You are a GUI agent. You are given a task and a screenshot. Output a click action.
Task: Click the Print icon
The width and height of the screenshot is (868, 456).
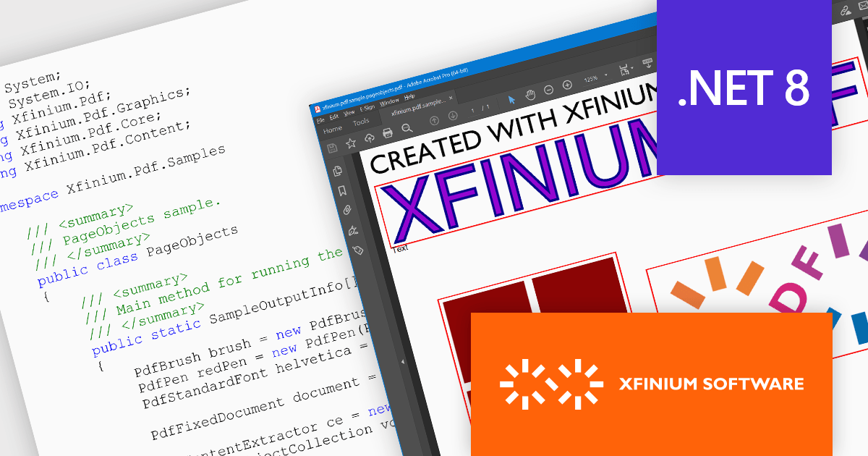click(388, 132)
